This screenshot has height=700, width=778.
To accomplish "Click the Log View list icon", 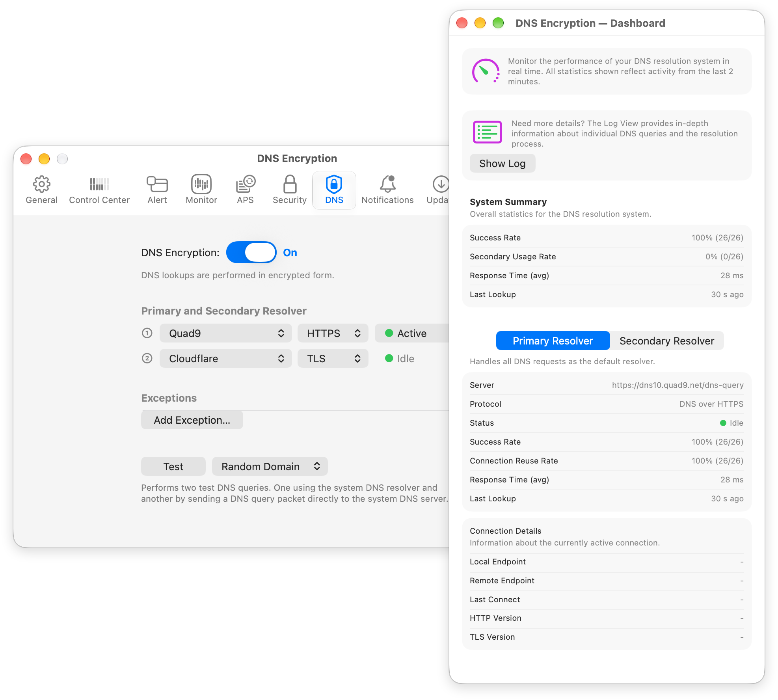I will 488,132.
